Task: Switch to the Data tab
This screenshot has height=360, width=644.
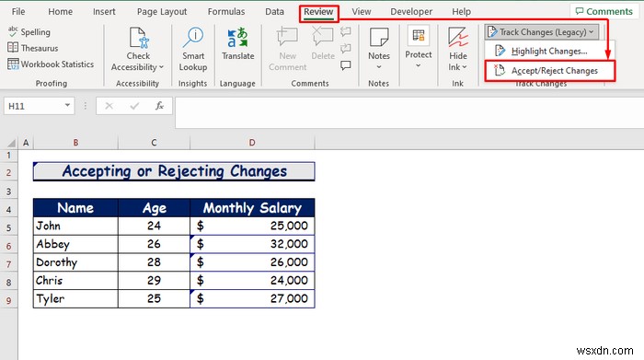Action: (x=274, y=11)
